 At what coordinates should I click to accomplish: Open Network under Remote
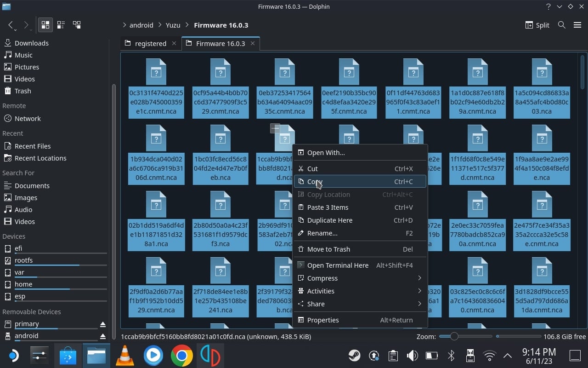[28, 118]
